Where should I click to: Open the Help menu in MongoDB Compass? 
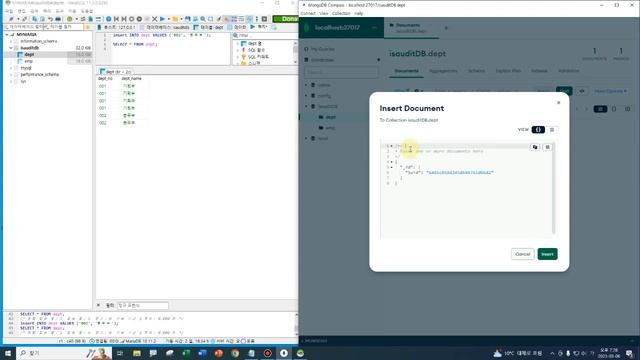click(x=358, y=13)
